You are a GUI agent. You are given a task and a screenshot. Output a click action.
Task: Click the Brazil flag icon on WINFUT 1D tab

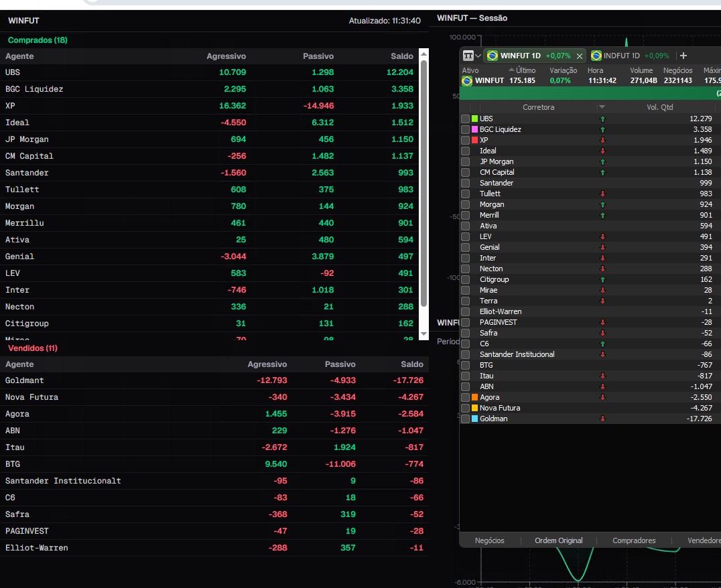pos(493,56)
